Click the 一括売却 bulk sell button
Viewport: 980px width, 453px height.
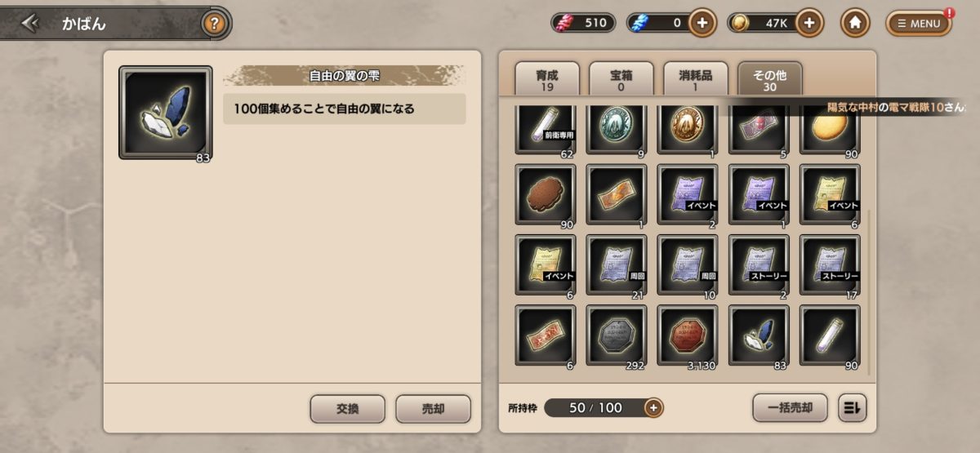tap(790, 407)
